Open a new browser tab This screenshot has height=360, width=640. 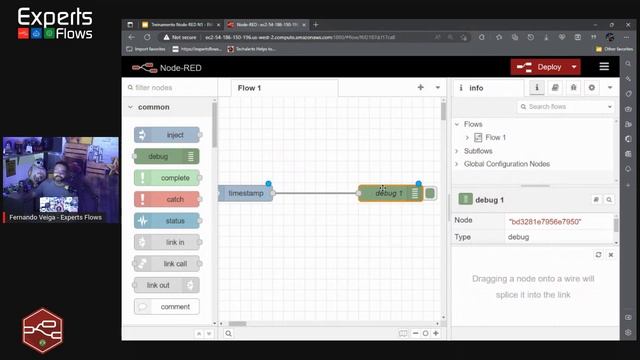(x=316, y=25)
